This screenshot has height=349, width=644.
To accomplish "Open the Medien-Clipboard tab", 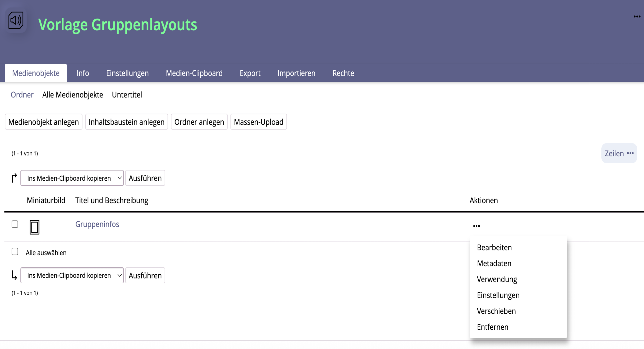I will pos(194,73).
